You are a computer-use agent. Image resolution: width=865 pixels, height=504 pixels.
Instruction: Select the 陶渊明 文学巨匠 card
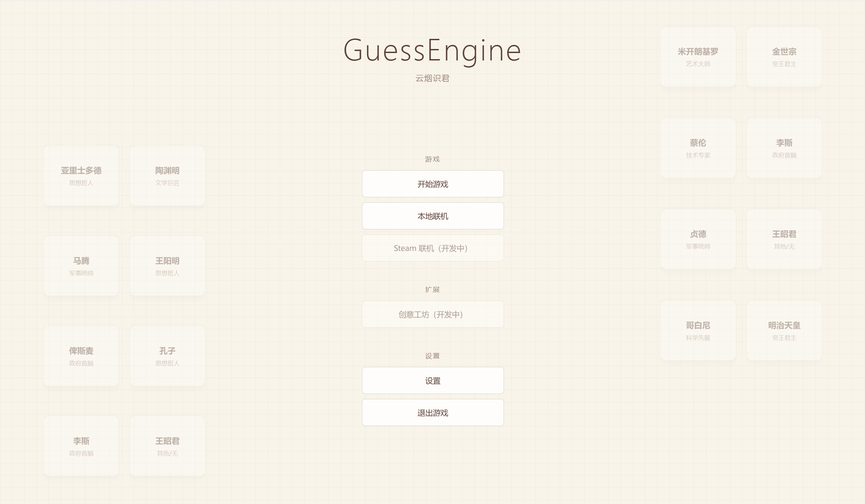[167, 175]
